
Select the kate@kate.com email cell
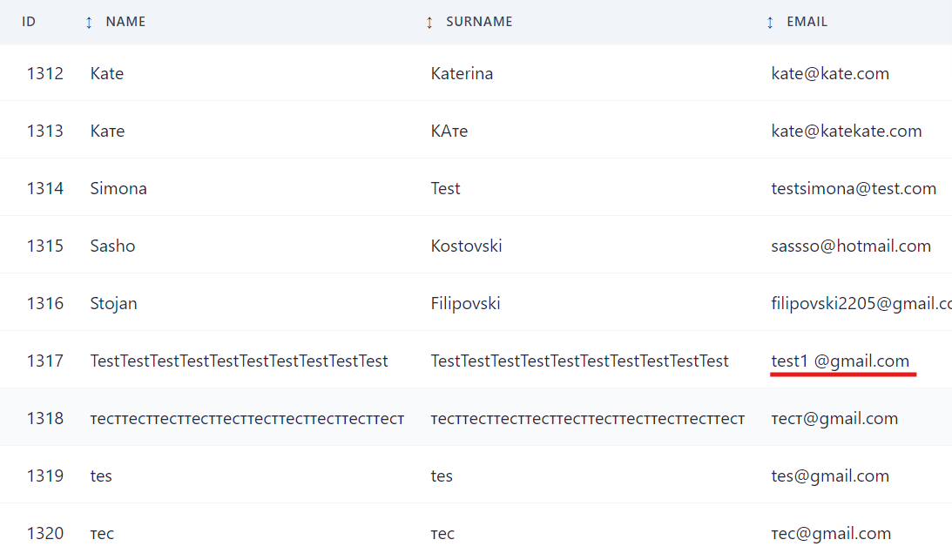830,73
